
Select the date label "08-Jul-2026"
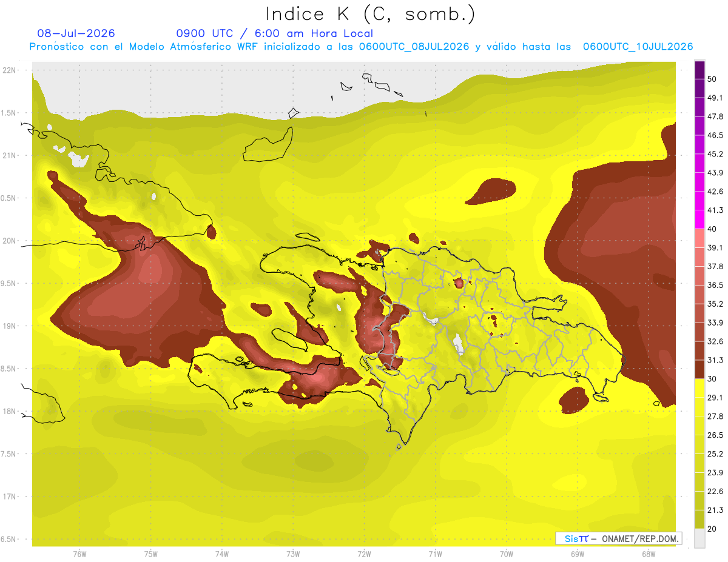[x=76, y=33]
